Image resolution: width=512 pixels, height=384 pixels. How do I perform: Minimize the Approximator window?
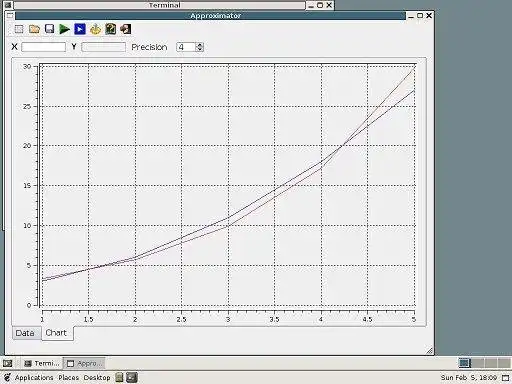point(411,16)
